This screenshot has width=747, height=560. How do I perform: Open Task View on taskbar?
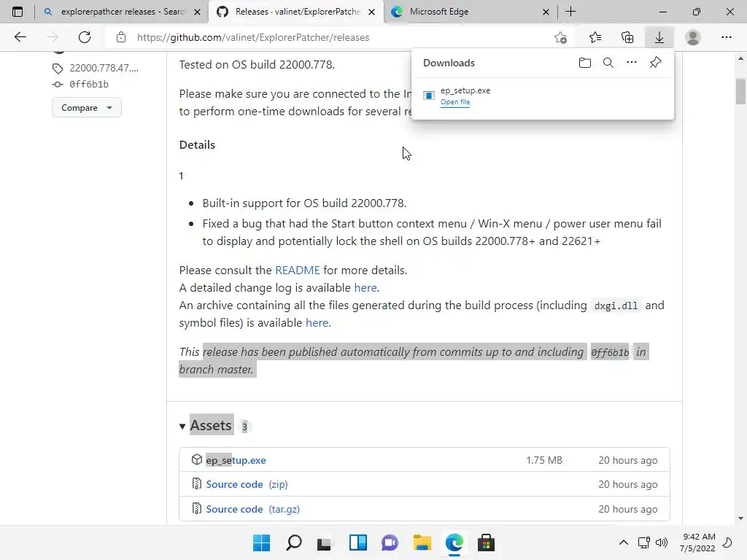pyautogui.click(x=324, y=542)
